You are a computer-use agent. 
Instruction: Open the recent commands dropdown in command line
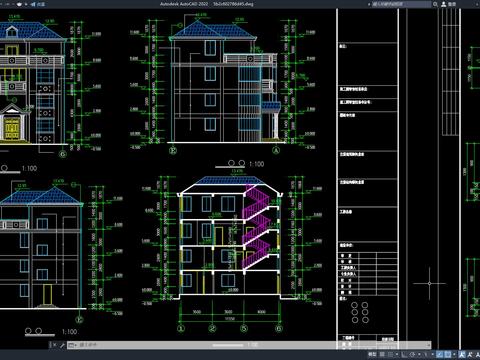click(73, 345)
